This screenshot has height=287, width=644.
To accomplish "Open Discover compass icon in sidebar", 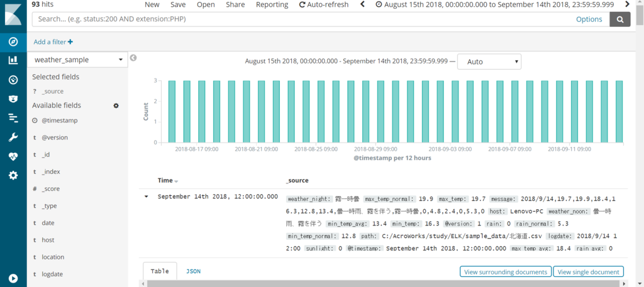I will pos(13,42).
